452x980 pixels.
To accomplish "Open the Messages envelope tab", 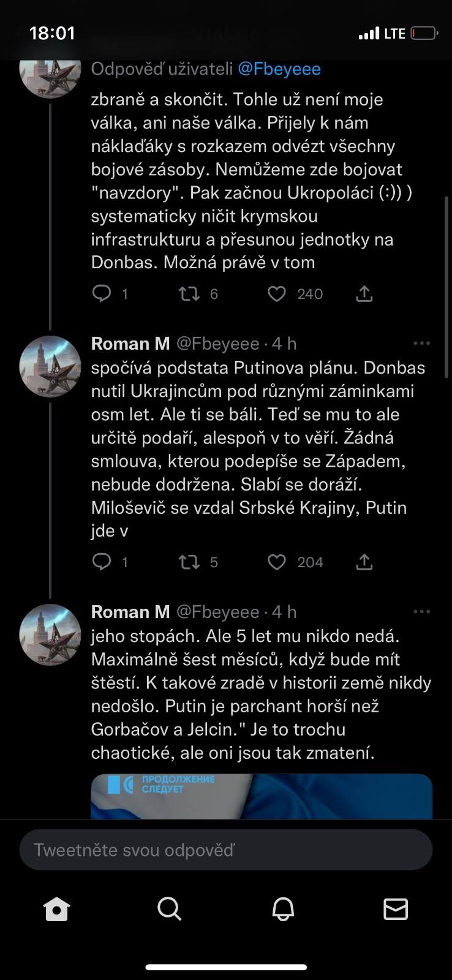I will click(x=396, y=909).
